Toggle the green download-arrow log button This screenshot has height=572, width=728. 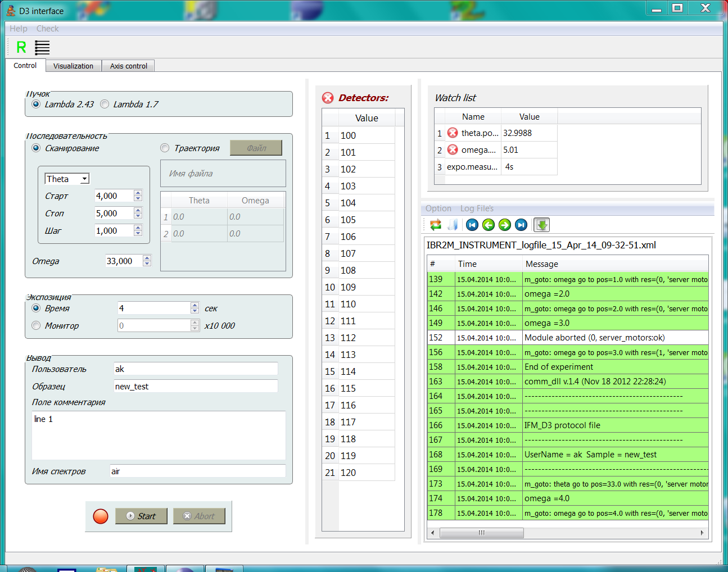541,225
